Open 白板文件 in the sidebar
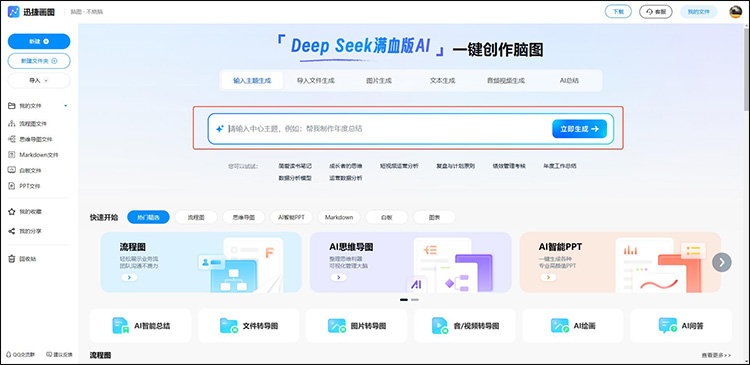Screen dimensions: 750x365 point(25,170)
